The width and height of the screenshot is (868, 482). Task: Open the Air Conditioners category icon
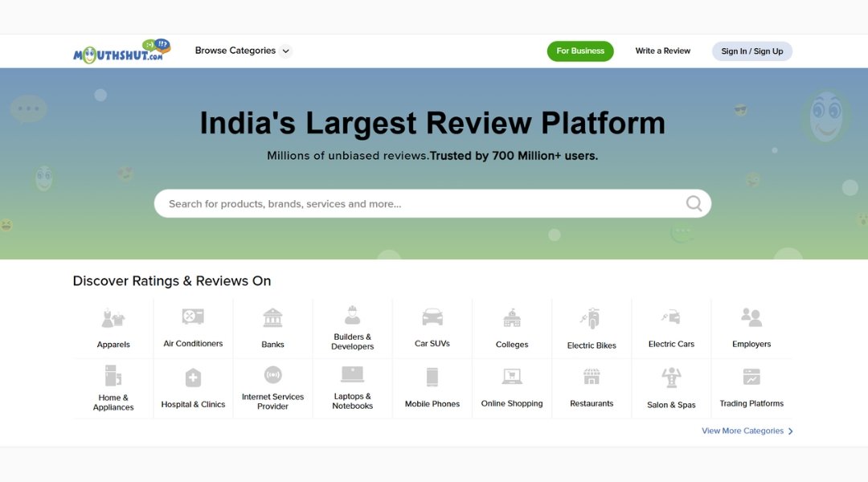(x=193, y=317)
